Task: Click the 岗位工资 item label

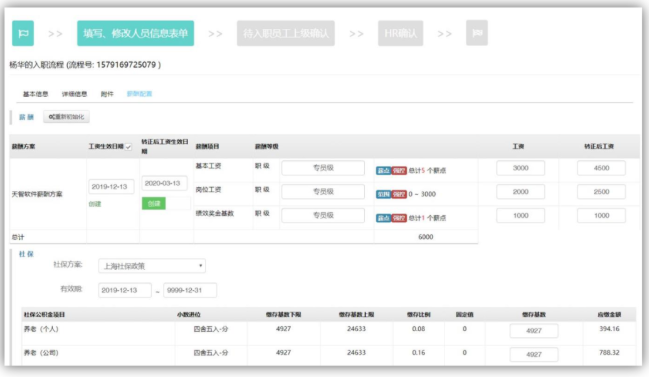Action: pyautogui.click(x=208, y=190)
